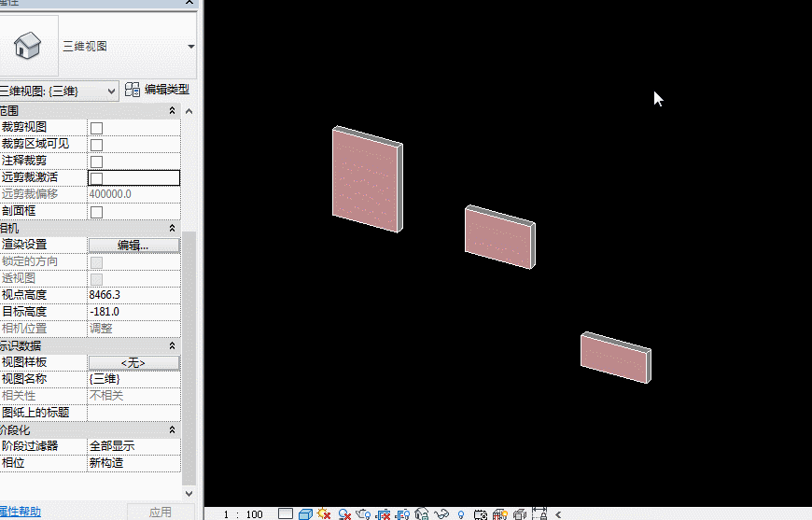Click the 裁剪视图 label
Viewport: 812px width, 520px height.
(24, 127)
